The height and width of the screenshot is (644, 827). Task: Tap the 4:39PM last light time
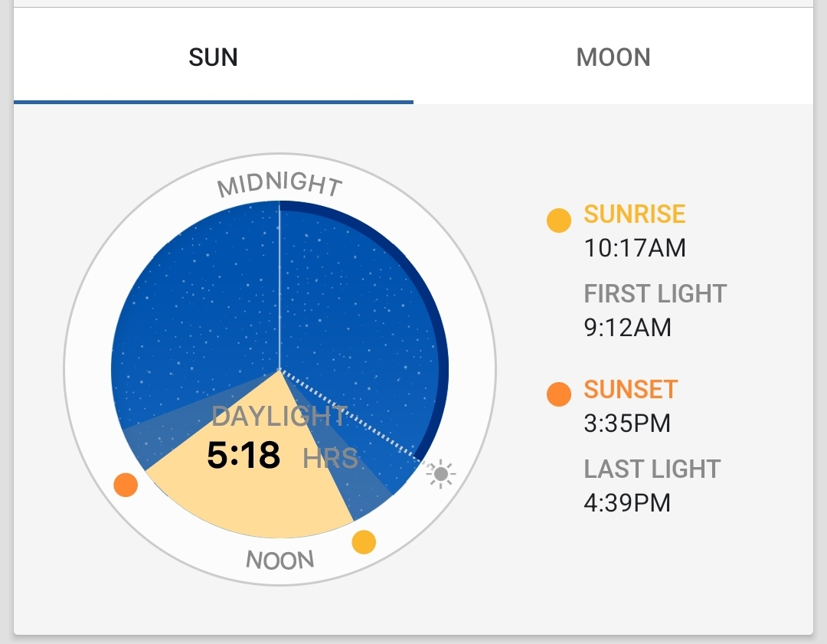click(627, 502)
